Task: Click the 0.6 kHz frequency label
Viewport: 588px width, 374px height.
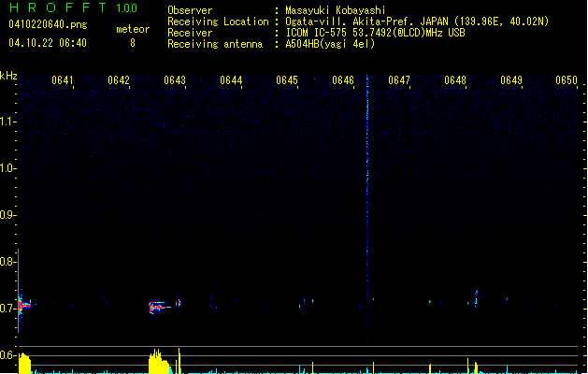Action: pos(7,355)
